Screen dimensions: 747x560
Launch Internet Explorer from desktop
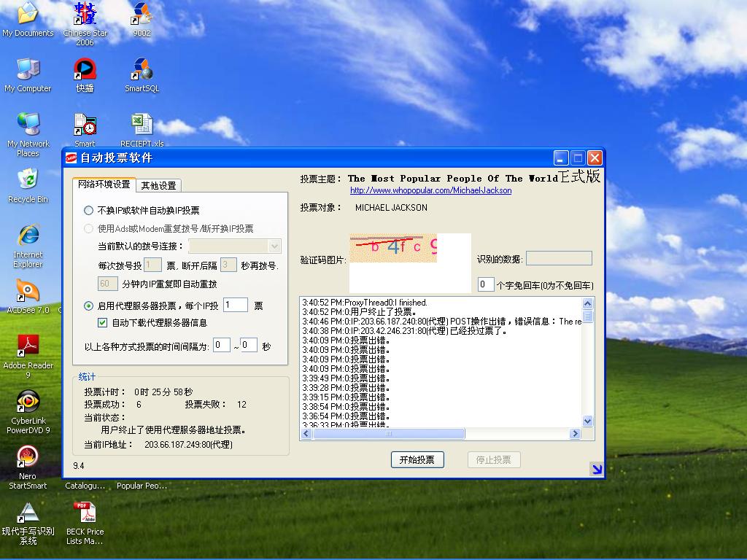28,237
